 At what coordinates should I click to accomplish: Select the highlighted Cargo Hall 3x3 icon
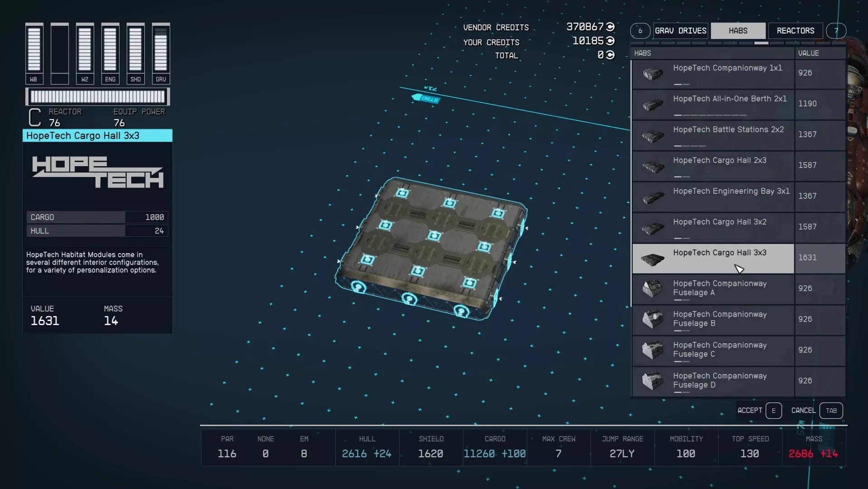point(653,259)
